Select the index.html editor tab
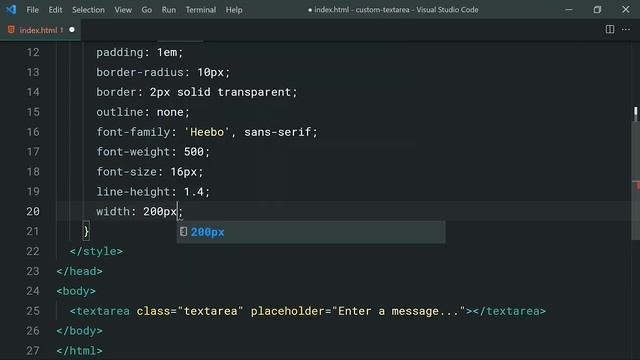Image resolution: width=640 pixels, height=360 pixels. pyautogui.click(x=40, y=30)
